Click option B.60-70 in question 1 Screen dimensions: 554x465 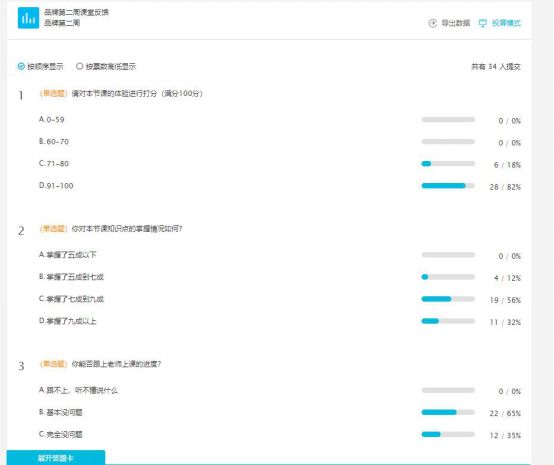[54, 142]
